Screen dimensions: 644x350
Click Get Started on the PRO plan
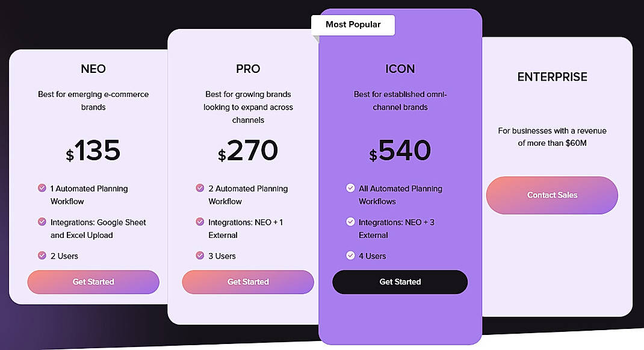coord(248,282)
